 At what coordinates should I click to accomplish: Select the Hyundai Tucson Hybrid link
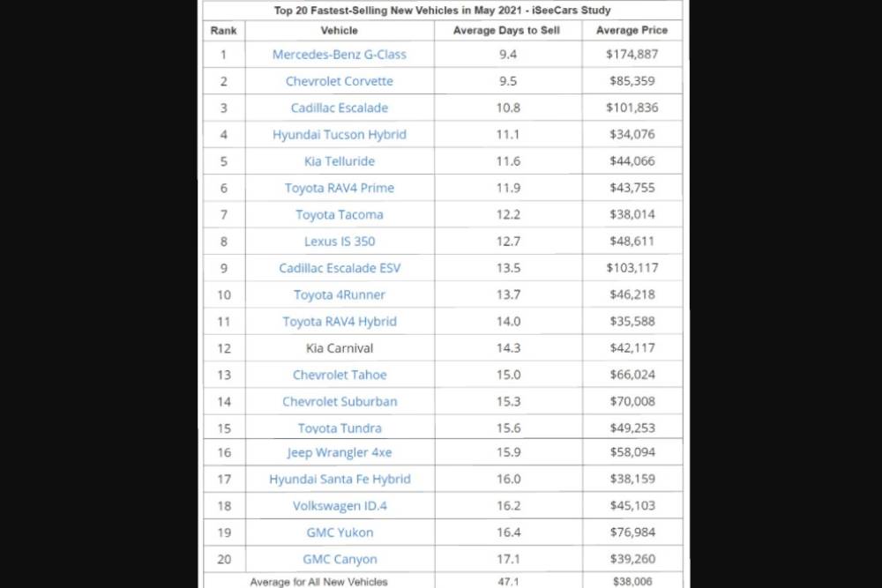pos(340,135)
